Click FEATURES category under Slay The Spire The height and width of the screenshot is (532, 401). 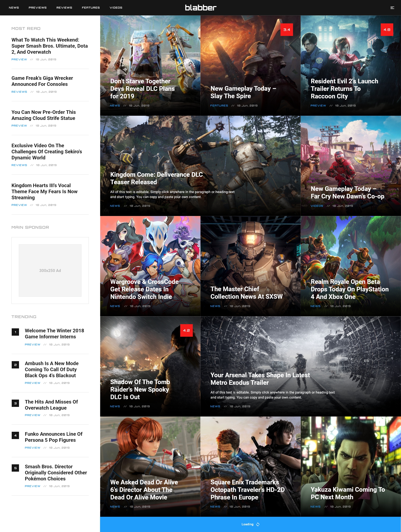(219, 105)
